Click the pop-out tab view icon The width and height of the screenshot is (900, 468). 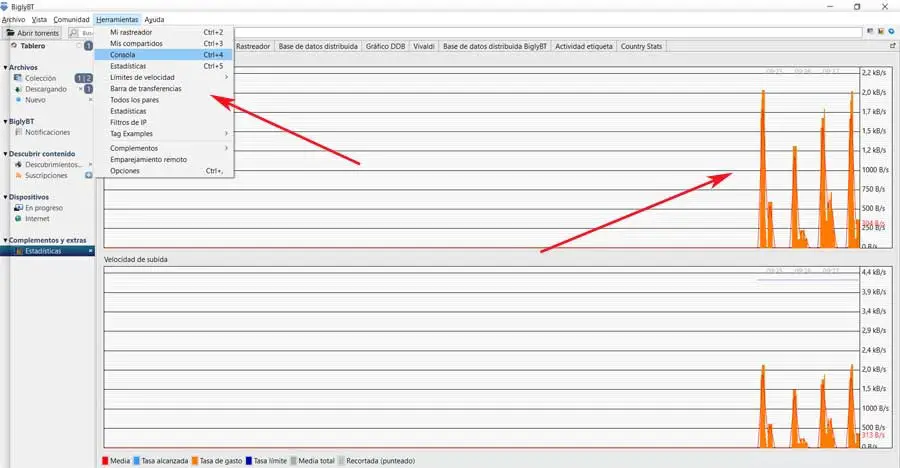[893, 46]
